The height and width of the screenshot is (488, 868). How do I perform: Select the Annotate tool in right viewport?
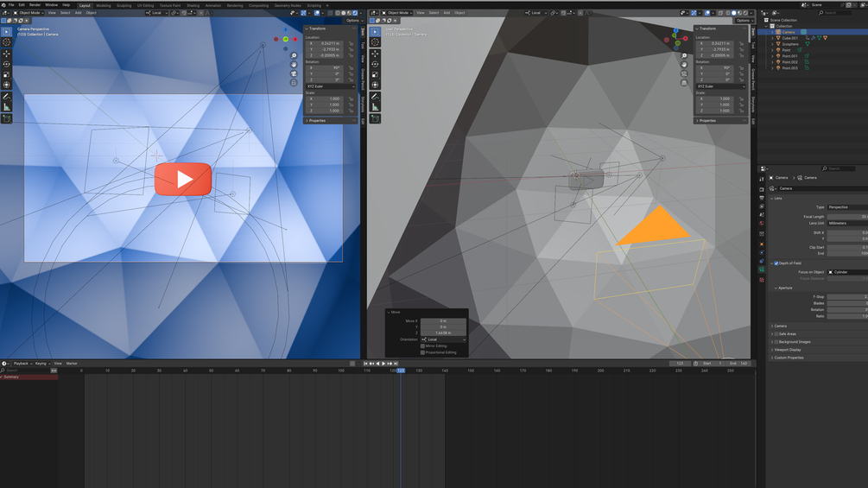tap(375, 96)
